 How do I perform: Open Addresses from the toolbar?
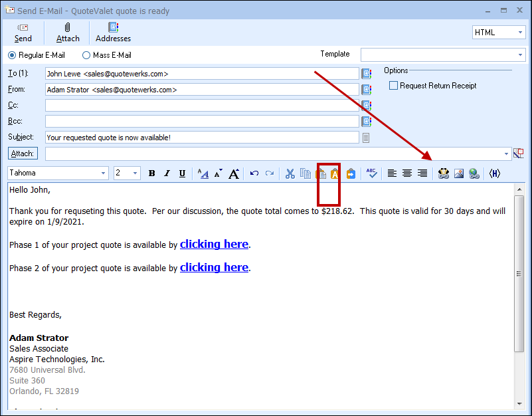pos(113,33)
